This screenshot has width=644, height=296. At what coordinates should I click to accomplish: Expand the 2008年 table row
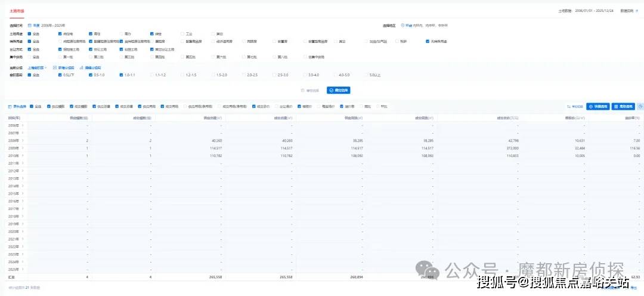tap(23, 141)
